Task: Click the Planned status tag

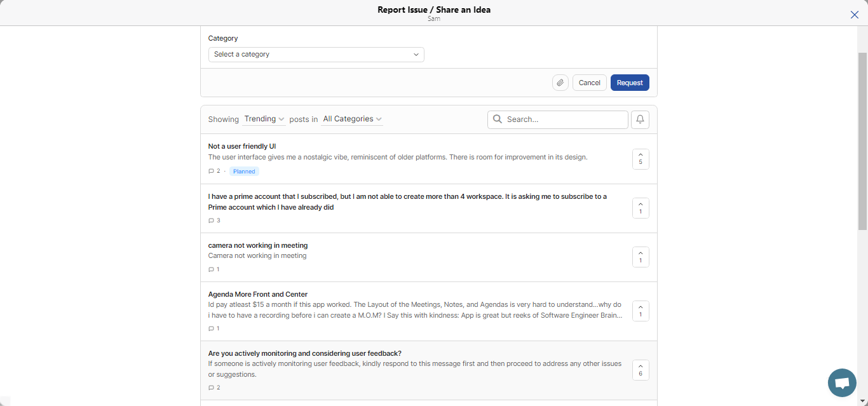Action: coord(244,172)
